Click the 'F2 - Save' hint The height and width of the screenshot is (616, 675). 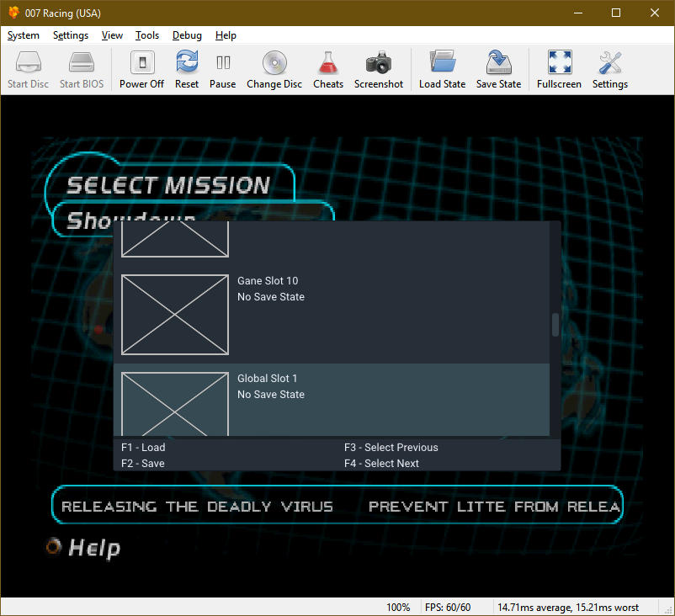pyautogui.click(x=142, y=463)
